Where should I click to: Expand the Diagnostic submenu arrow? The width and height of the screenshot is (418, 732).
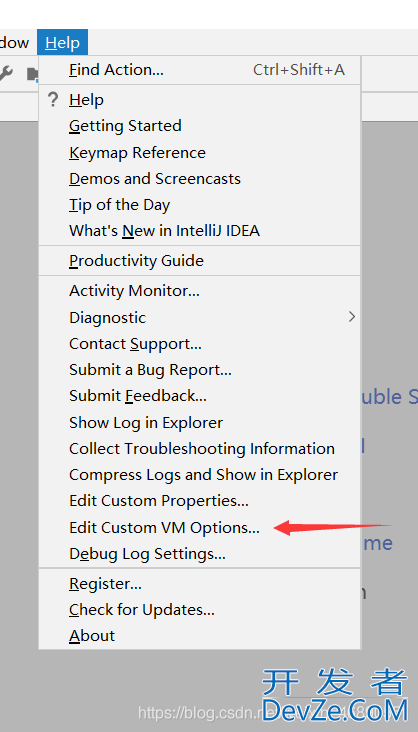352,317
